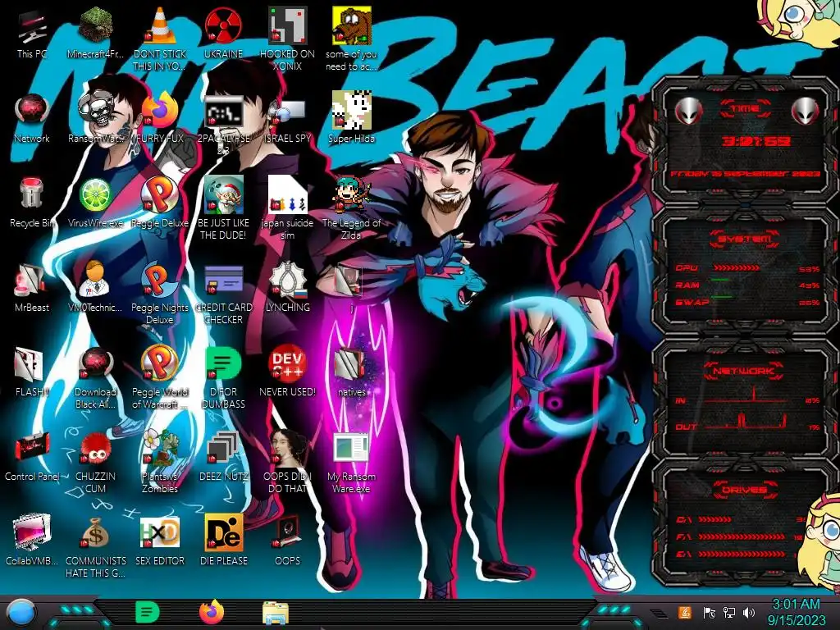
Task: Launch Firefox from the taskbar
Action: [x=212, y=613]
